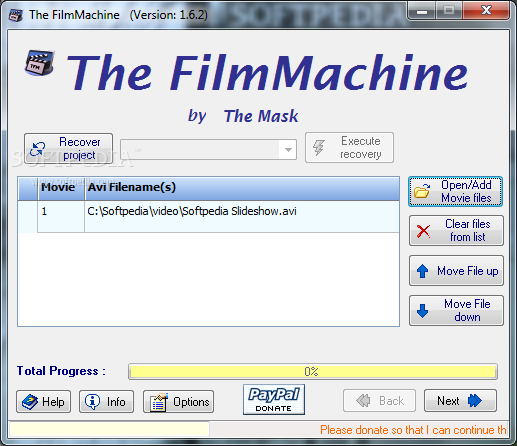Click the FilmMachine clapperboard logo icon

pyautogui.click(x=39, y=63)
